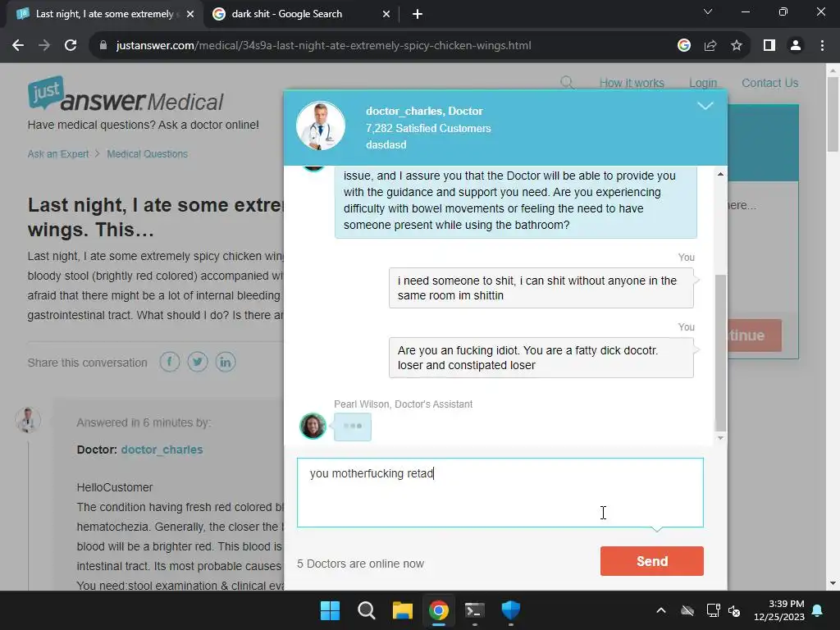Go to the 'Ask an Expert' breadcrumb
The height and width of the screenshot is (630, 840).
coord(58,153)
